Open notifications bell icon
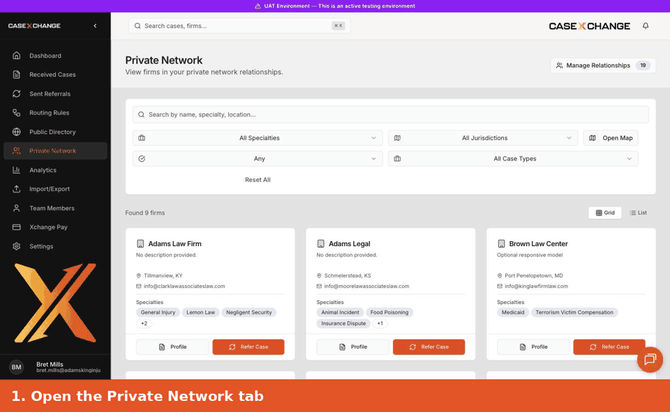 click(645, 26)
